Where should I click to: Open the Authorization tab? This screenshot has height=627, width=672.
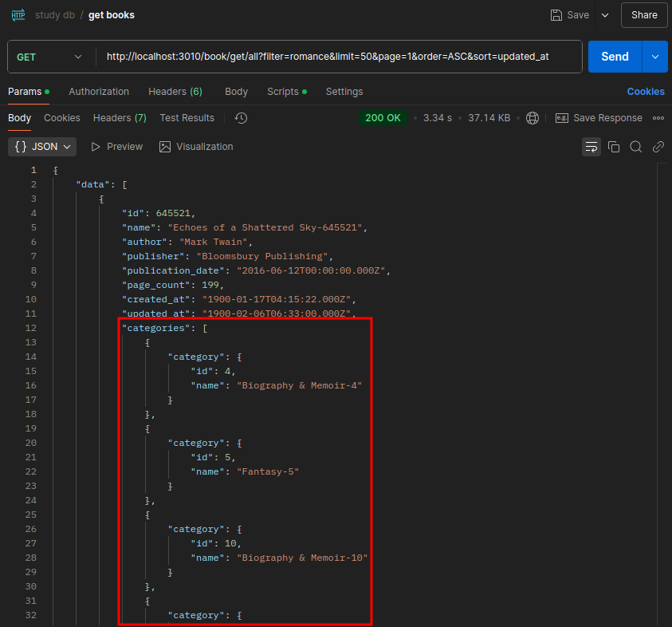tap(99, 92)
